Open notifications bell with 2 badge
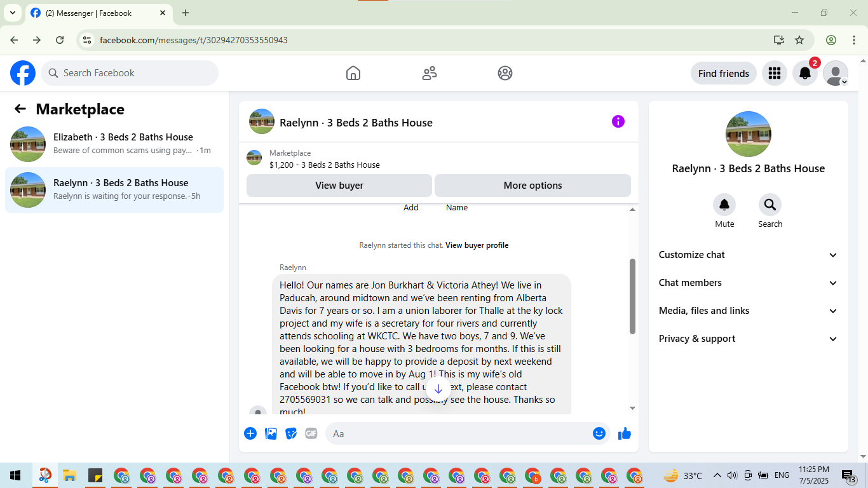This screenshot has height=488, width=868. click(805, 73)
